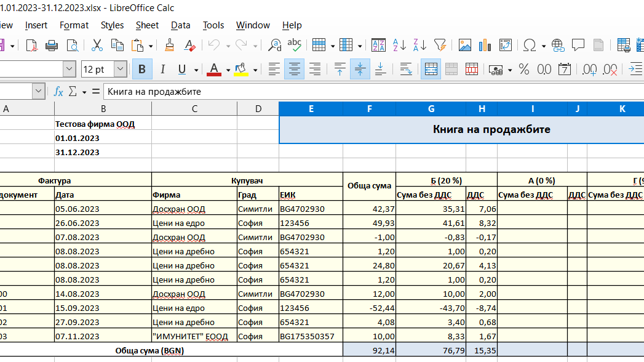Select column header C
This screenshot has height=362, width=644.
[x=194, y=109]
